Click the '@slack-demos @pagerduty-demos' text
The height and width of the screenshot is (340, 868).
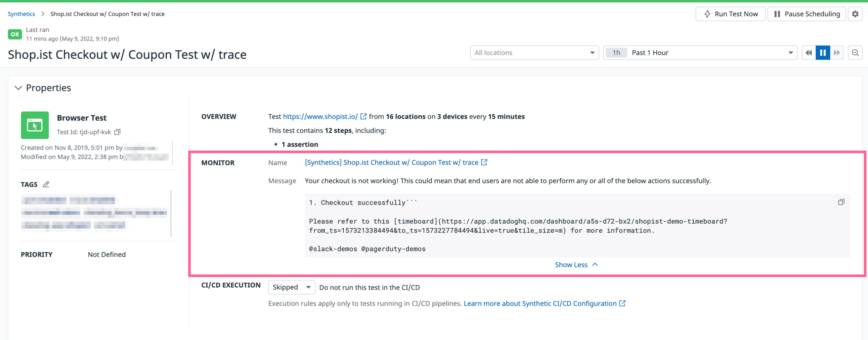(x=367, y=249)
